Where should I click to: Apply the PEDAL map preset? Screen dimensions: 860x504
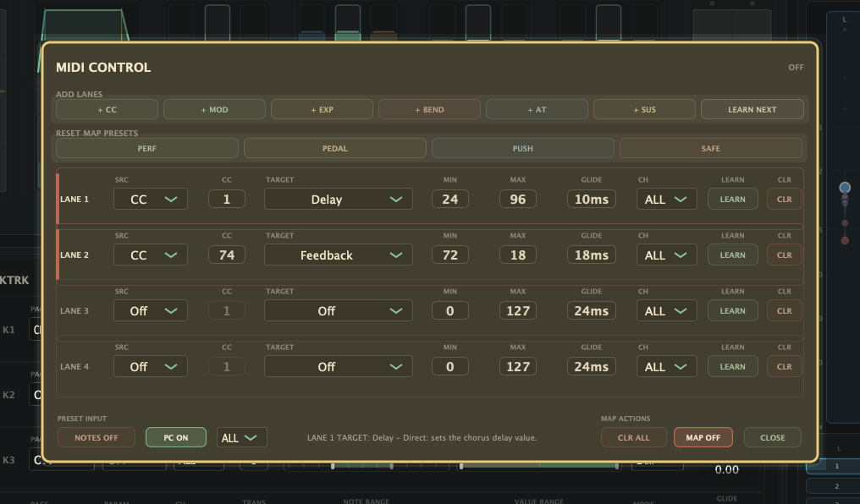click(335, 149)
